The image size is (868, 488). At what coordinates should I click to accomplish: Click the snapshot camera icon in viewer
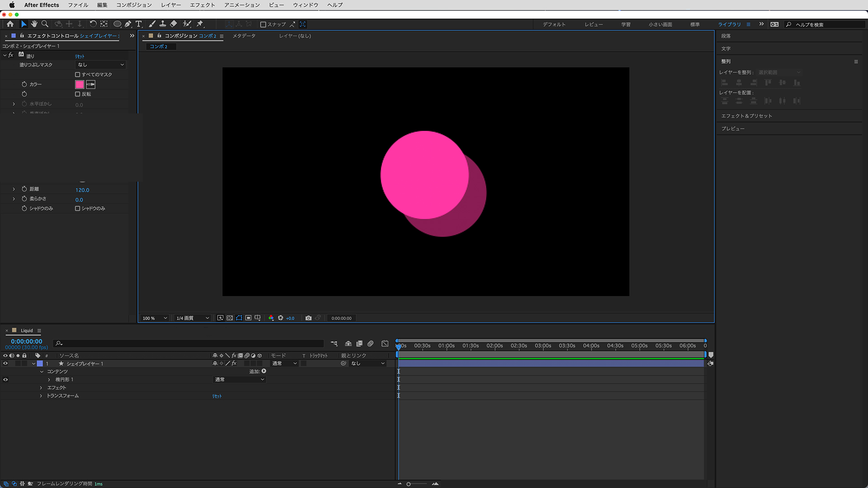point(308,318)
